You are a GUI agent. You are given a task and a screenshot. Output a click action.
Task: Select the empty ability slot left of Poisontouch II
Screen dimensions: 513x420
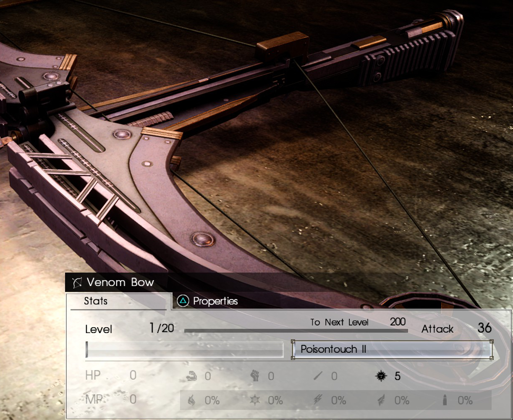[x=185, y=349]
